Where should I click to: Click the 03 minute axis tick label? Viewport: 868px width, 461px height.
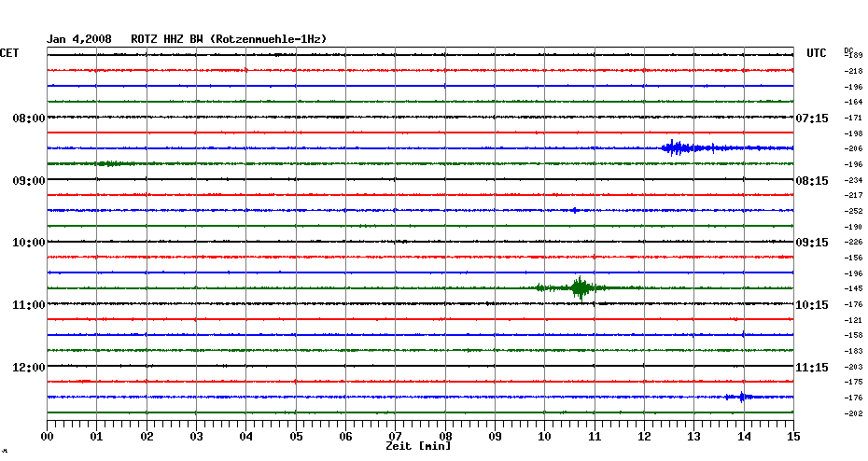coord(197,437)
